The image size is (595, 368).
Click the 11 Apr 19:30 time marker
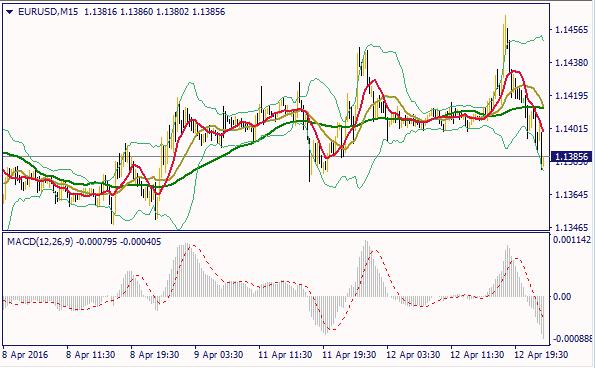pos(349,355)
